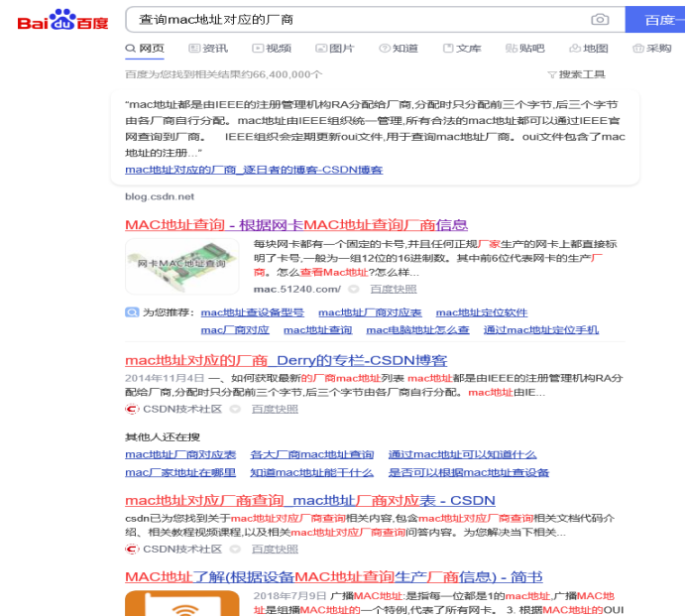Switch to the 视频 tab
Screen dimensions: 686x616
click(x=272, y=49)
